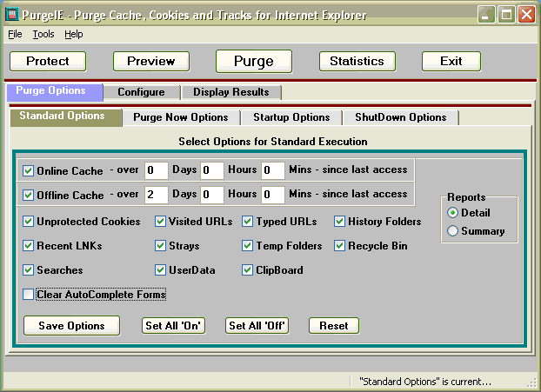The height and width of the screenshot is (392, 541).
Task: Toggle the Recycle Bin checkbox
Action: [339, 245]
